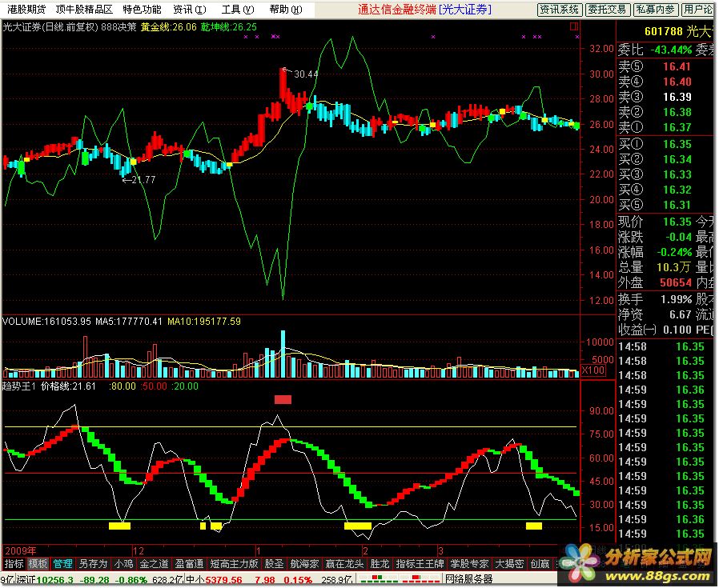Click the VOLUME:161053.95 label

46,322
